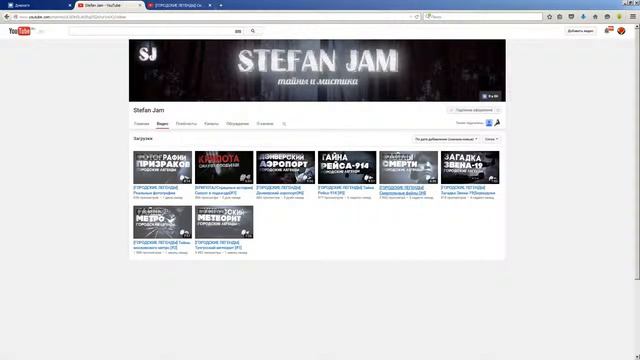Open the address bar history dropdown arrow
The height and width of the screenshot is (360, 640).
(x=411, y=17)
